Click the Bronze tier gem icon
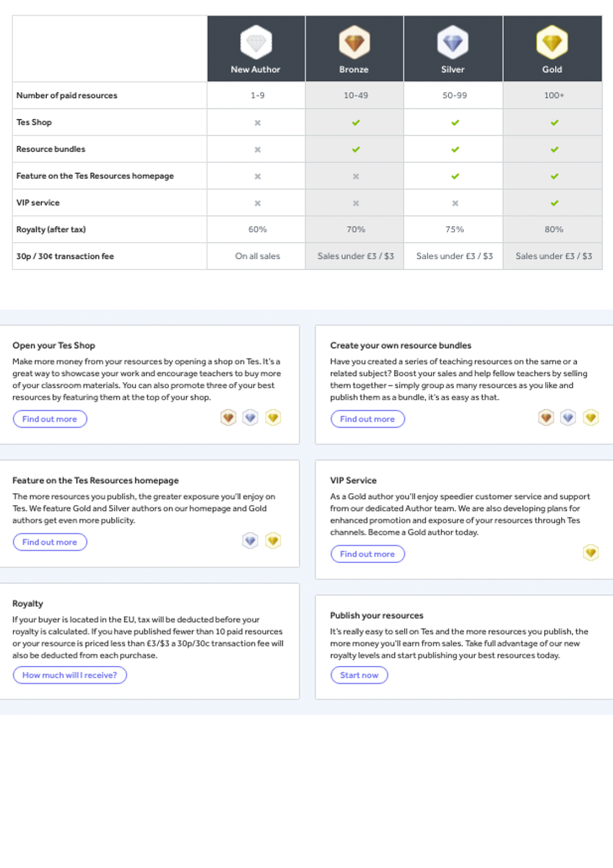The height and width of the screenshot is (868, 613). (354, 42)
